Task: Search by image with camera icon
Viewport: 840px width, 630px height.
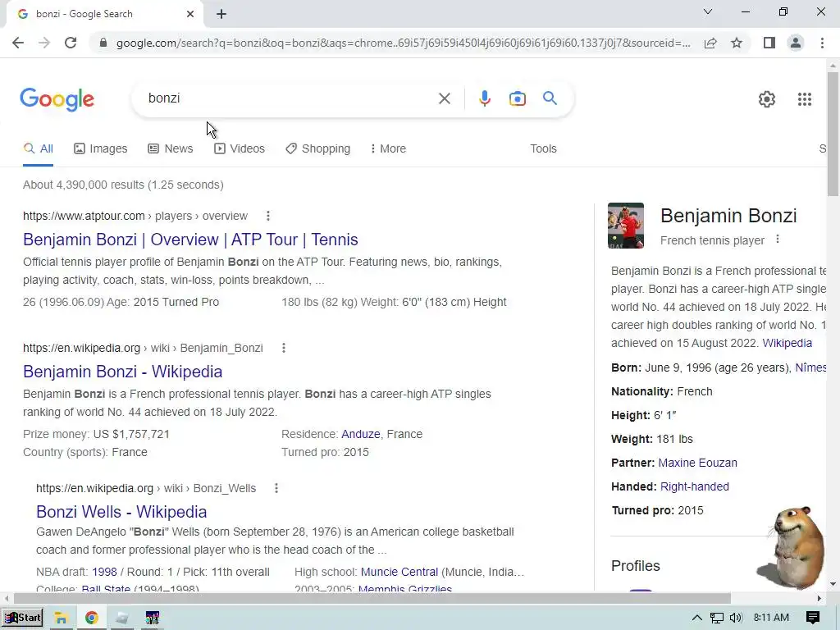Action: coord(517,98)
